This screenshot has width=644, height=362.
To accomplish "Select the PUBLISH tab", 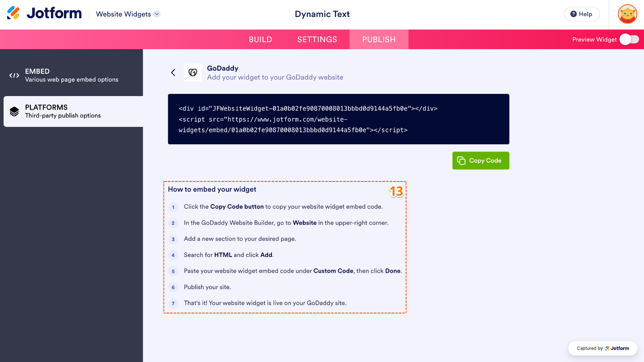I will [x=379, y=39].
